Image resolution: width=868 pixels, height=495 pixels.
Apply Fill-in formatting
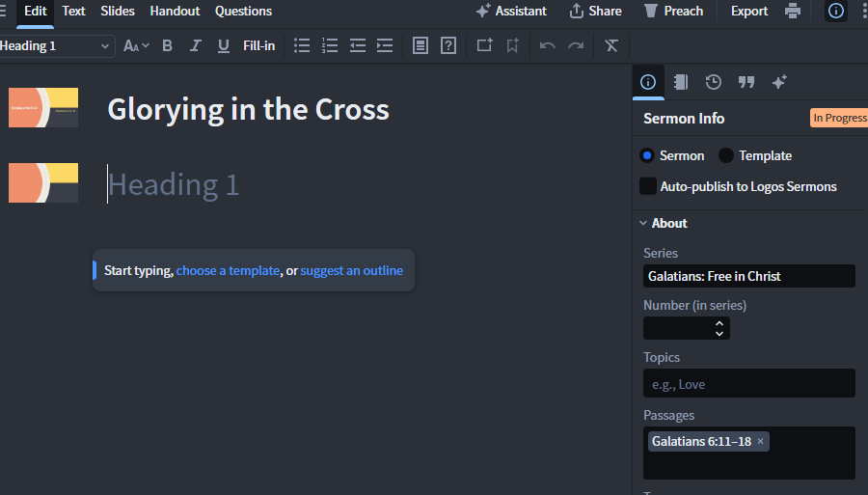(259, 46)
